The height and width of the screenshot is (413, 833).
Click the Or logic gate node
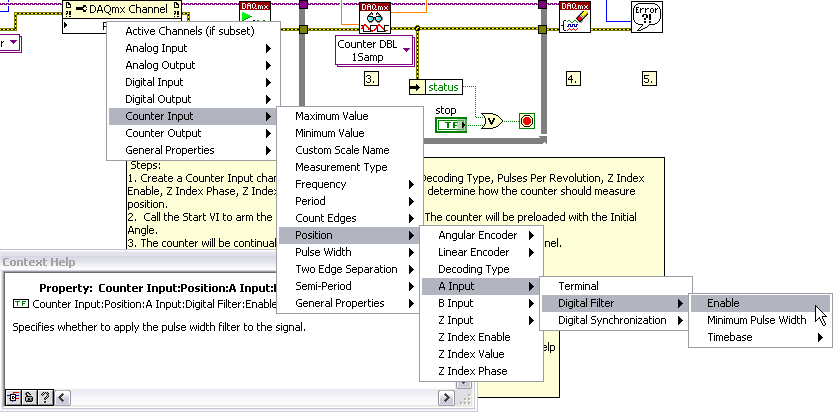tap(492, 122)
